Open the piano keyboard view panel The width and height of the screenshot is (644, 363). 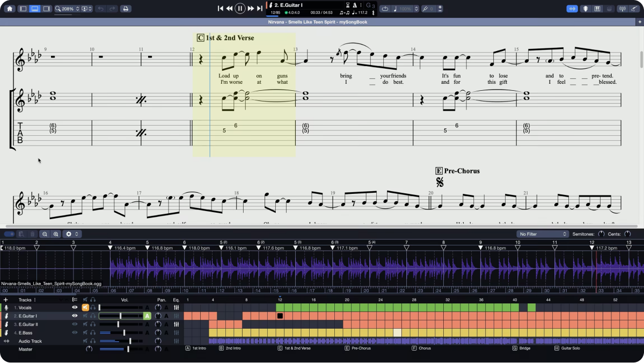(597, 9)
